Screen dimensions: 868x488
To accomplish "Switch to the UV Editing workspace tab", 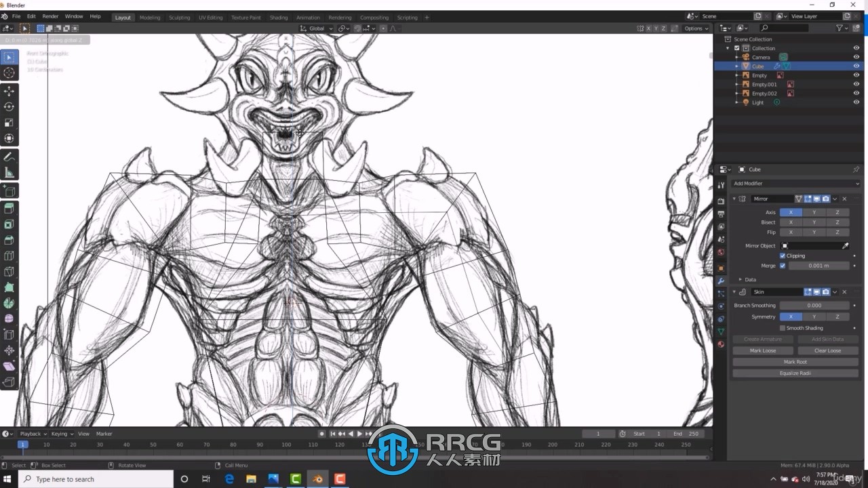I will point(210,18).
